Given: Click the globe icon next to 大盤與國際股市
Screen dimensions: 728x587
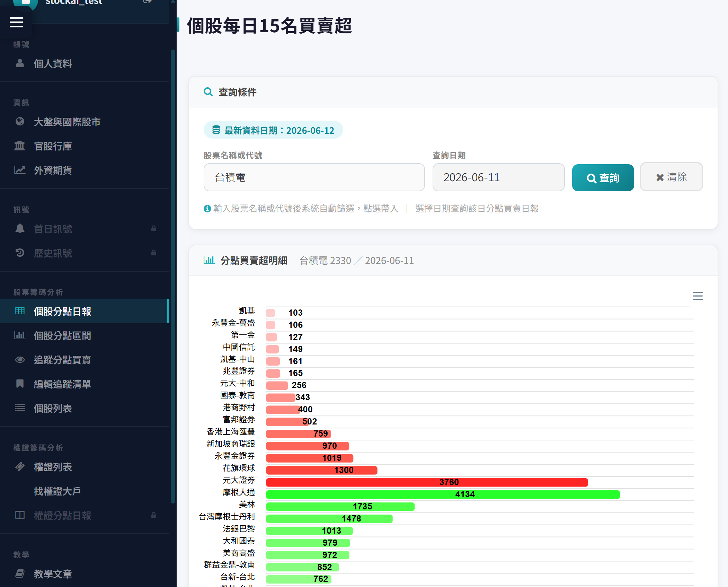Looking at the screenshot, I should [20, 122].
